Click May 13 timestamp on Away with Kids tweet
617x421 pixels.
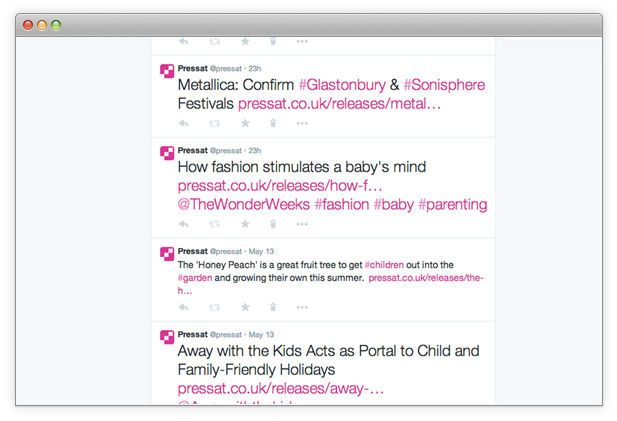point(261,335)
